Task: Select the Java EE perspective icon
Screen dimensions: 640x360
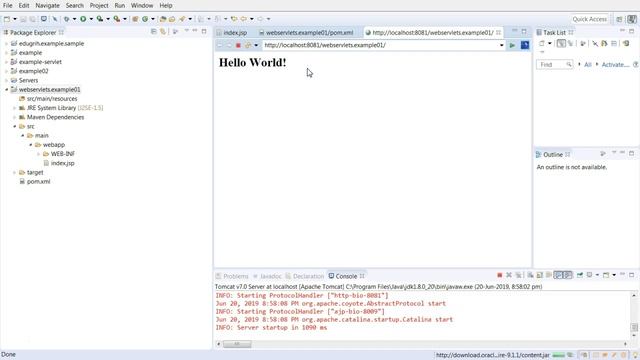Action: pos(632,19)
